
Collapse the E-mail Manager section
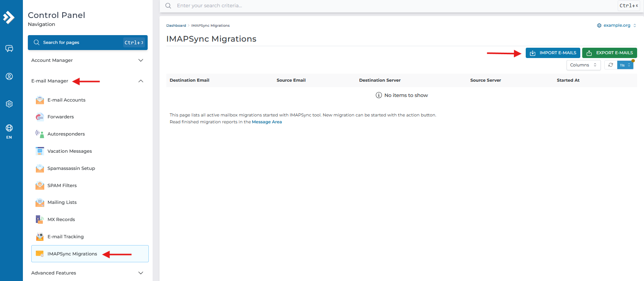tap(140, 81)
